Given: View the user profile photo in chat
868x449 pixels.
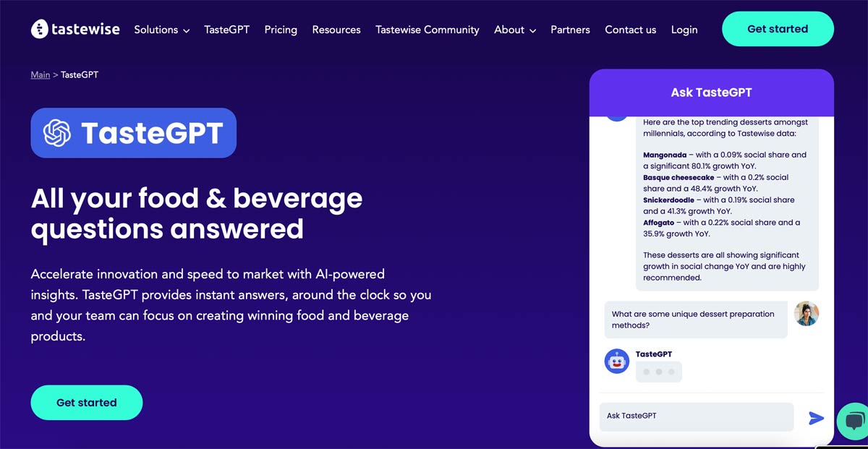Looking at the screenshot, I should [x=807, y=313].
